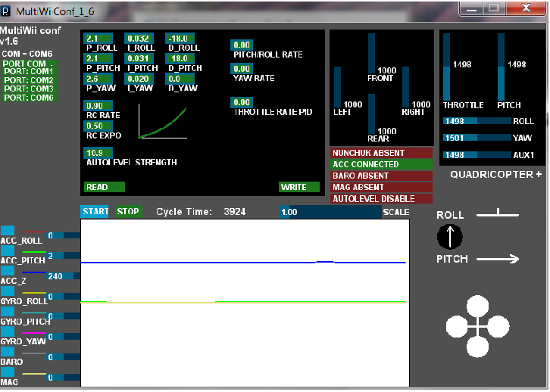Click the I_ROLL value 0.032 field
The image size is (550, 392).
pos(139,39)
